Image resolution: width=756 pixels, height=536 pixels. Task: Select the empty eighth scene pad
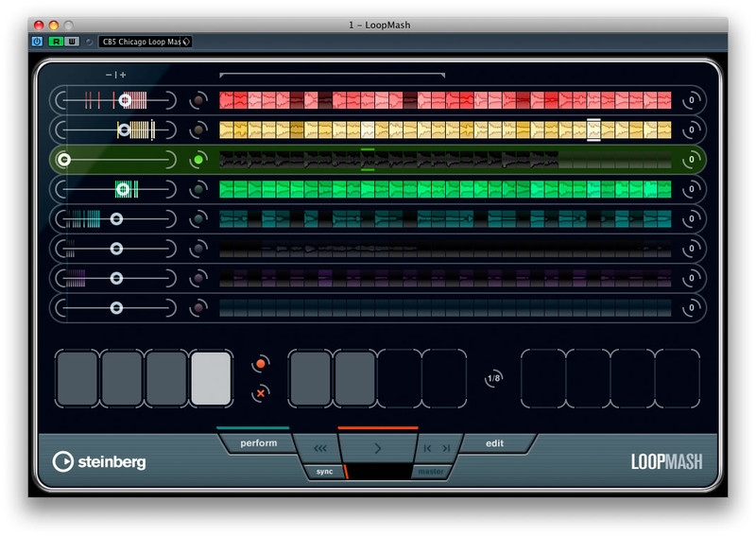point(444,379)
